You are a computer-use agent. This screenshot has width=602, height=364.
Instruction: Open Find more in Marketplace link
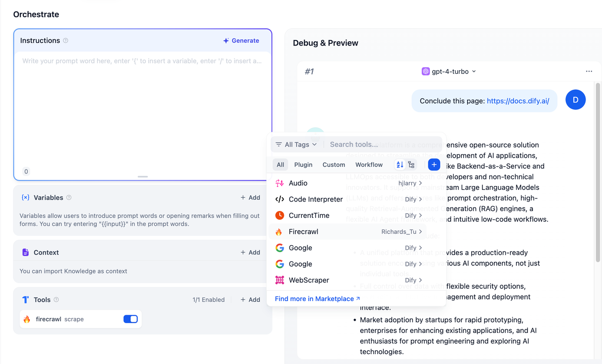click(x=317, y=299)
